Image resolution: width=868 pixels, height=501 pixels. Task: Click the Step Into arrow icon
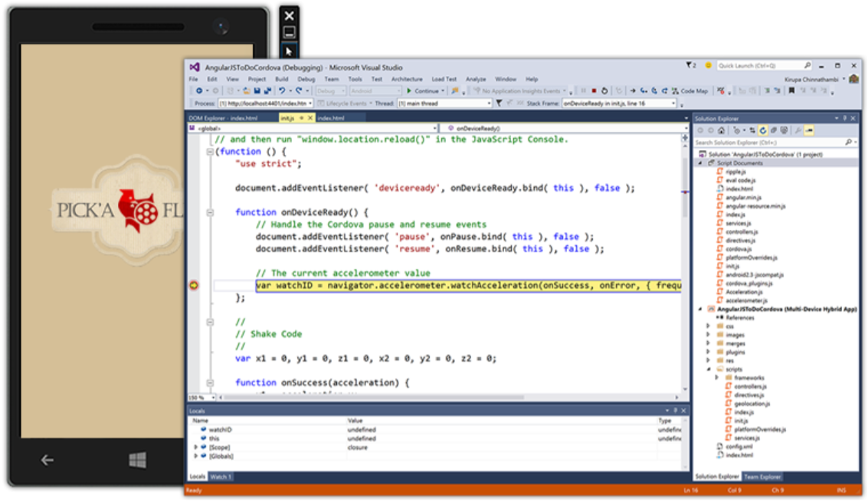click(x=644, y=90)
